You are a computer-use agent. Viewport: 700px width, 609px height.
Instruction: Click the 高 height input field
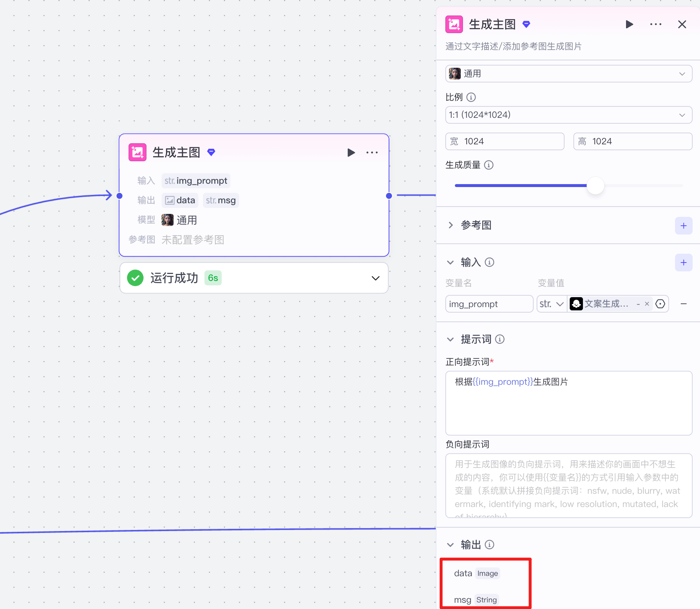pyautogui.click(x=633, y=141)
